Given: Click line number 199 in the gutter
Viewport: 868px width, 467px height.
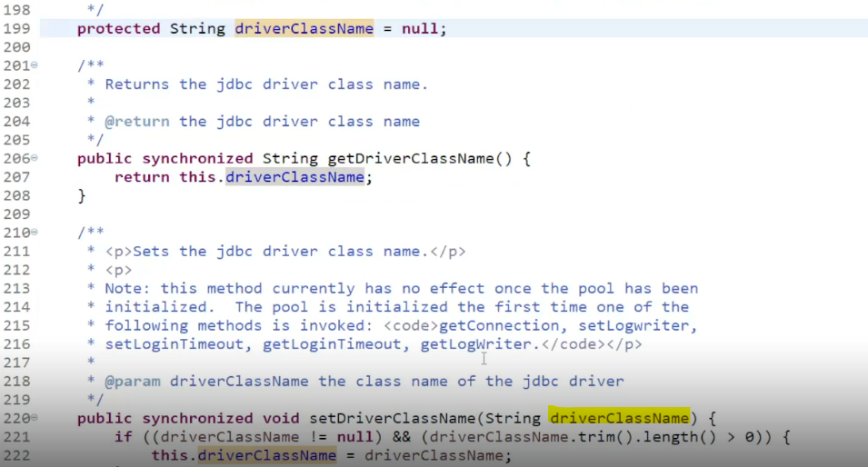Looking at the screenshot, I should pyautogui.click(x=16, y=29).
